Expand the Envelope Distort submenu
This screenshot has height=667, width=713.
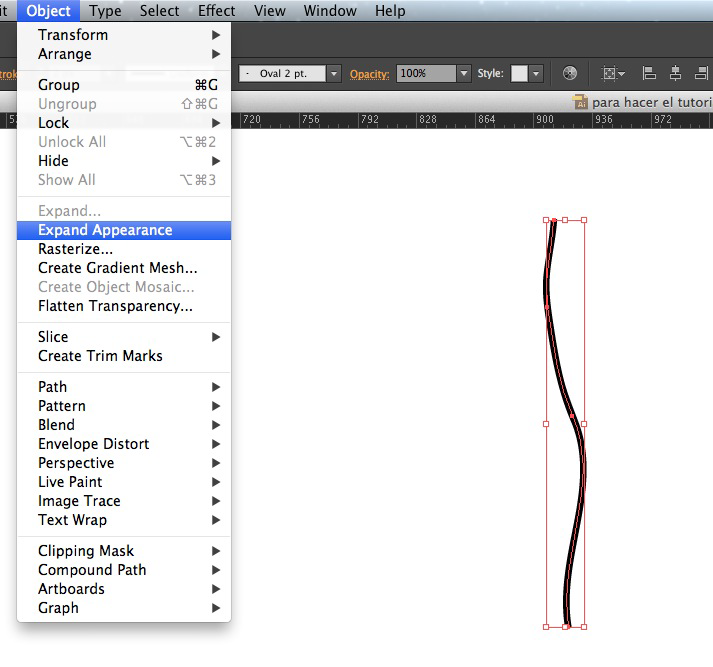(124, 444)
